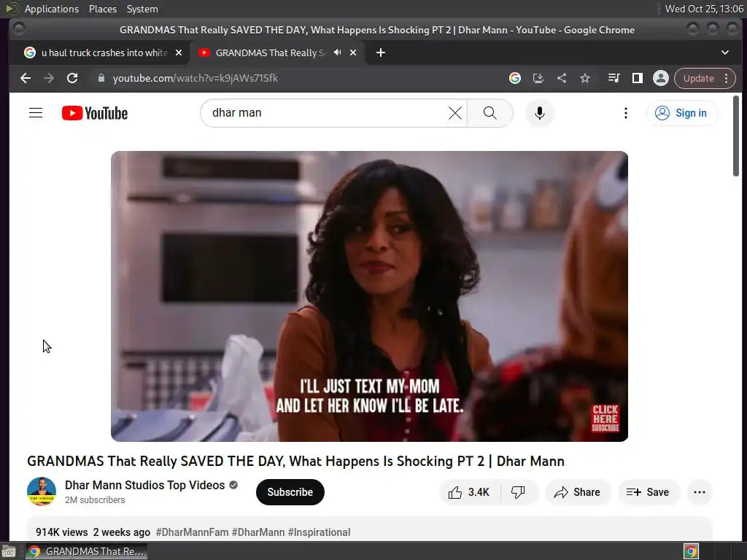
Task: Start voice search with microphone icon
Action: tap(539, 113)
